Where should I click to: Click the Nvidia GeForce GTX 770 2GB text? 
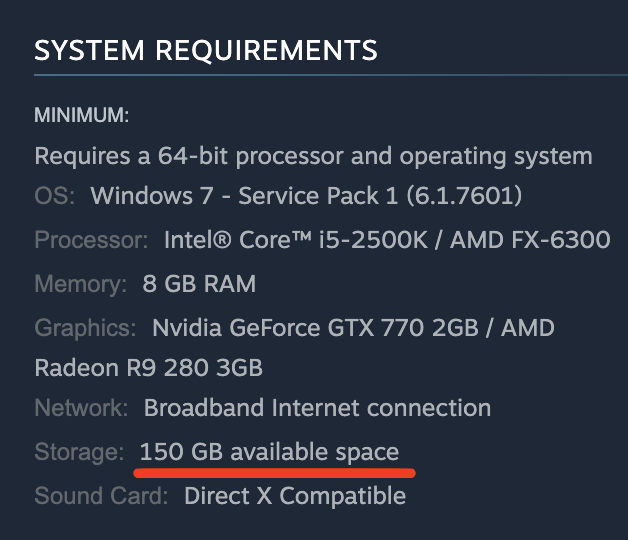point(315,328)
